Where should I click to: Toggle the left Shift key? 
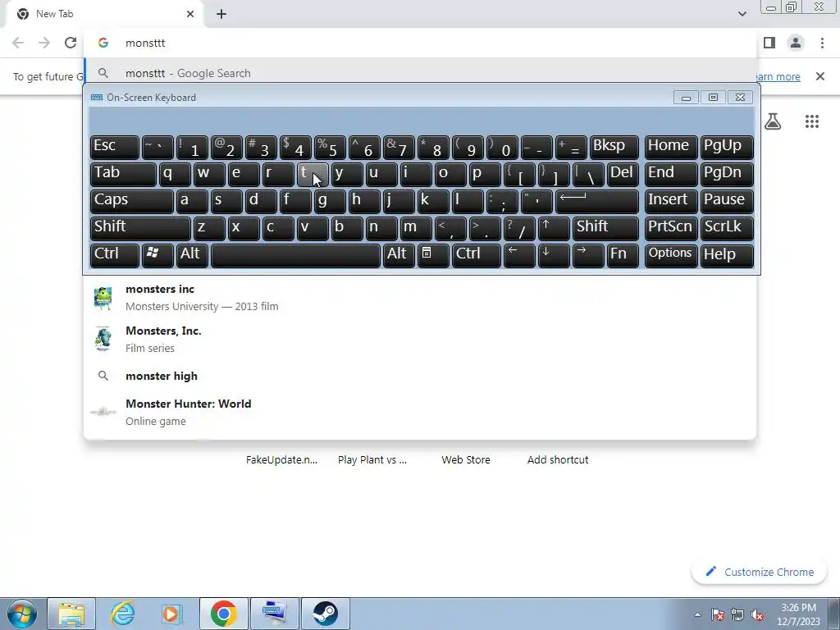tap(140, 228)
